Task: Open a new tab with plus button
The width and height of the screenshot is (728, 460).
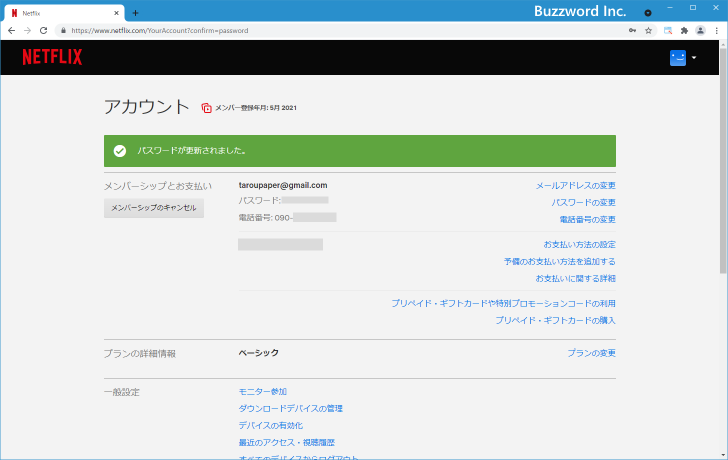Action: coord(135,13)
